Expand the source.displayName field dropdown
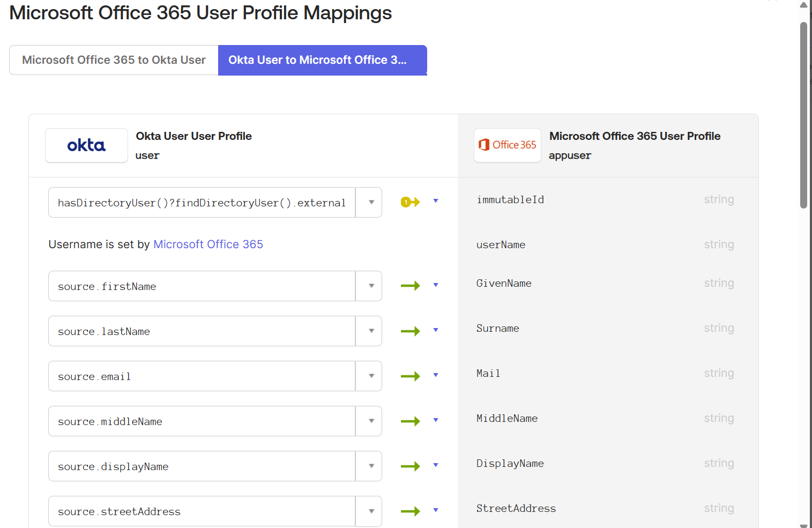Viewport: 812px width, 528px height. tap(369, 466)
